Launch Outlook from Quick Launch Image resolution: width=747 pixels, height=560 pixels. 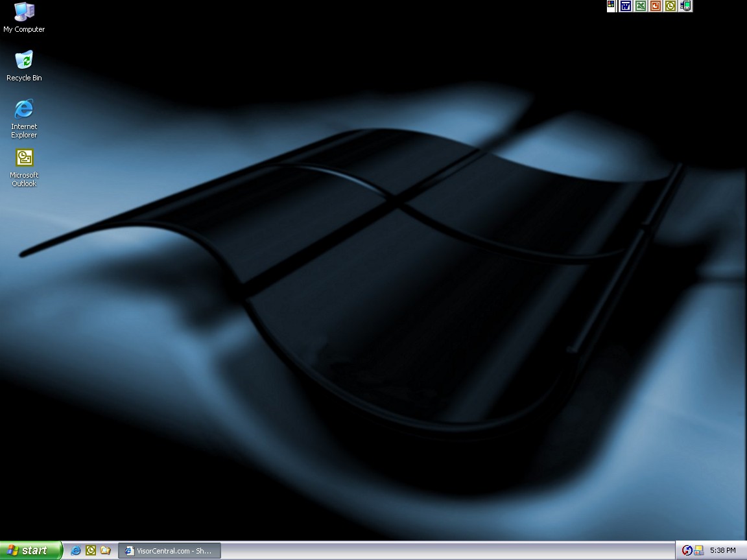[91, 550]
